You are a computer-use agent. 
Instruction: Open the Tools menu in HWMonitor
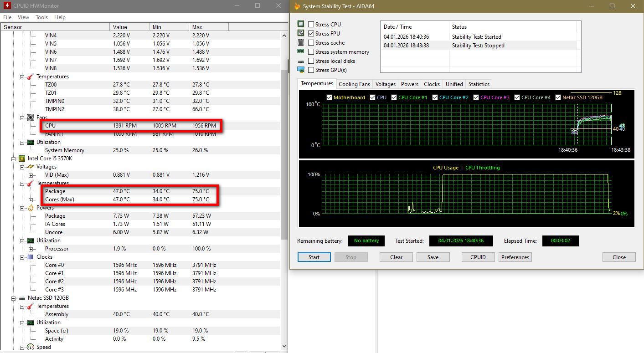click(x=41, y=17)
